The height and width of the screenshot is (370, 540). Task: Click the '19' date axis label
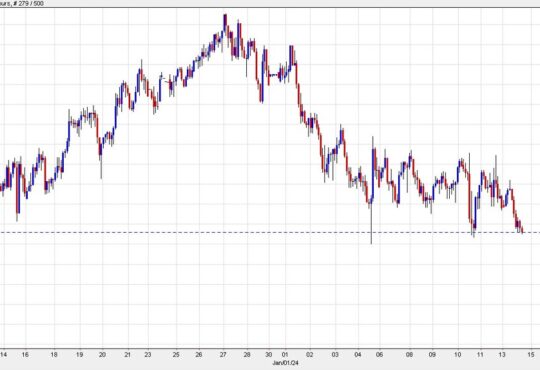80,354
